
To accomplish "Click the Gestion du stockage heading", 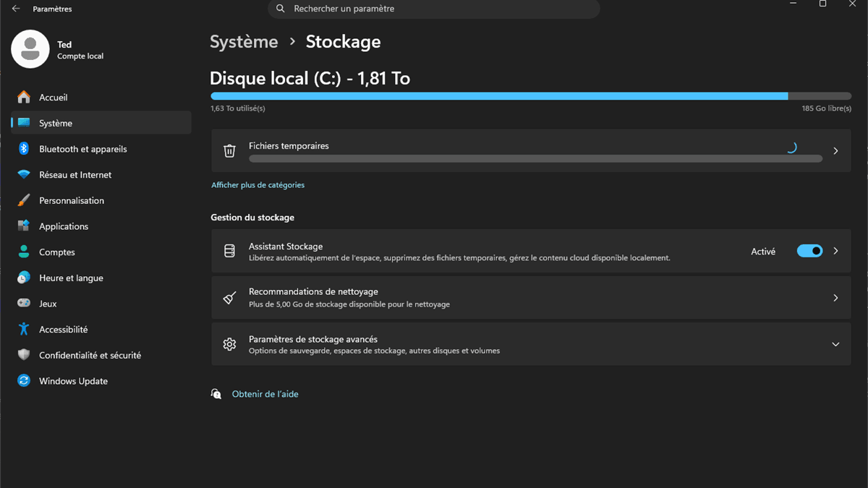I will pos(252,218).
